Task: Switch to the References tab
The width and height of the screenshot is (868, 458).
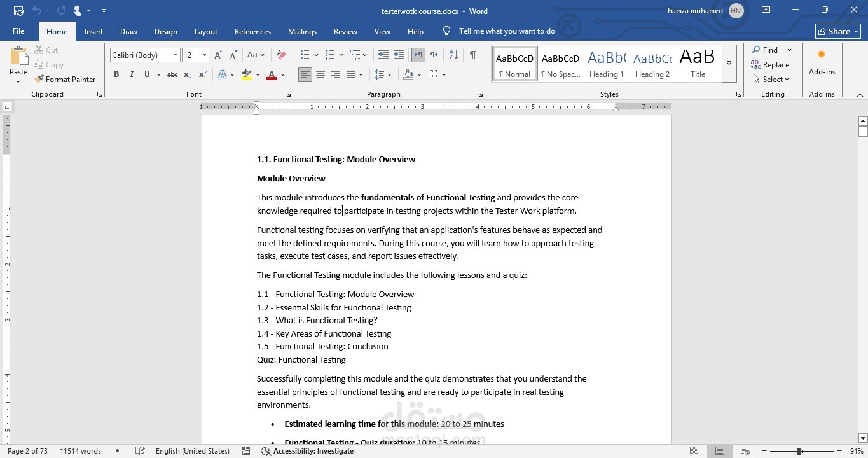Action: (252, 31)
